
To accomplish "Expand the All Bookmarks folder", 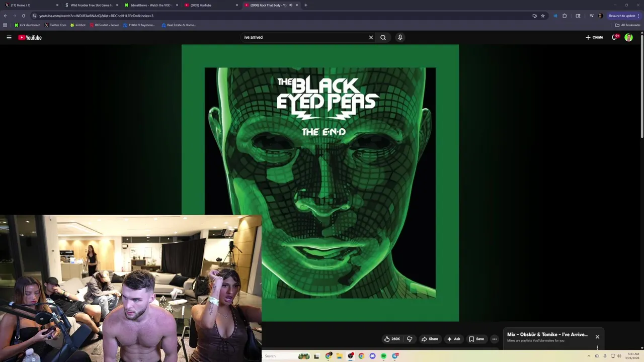I will [x=627, y=25].
